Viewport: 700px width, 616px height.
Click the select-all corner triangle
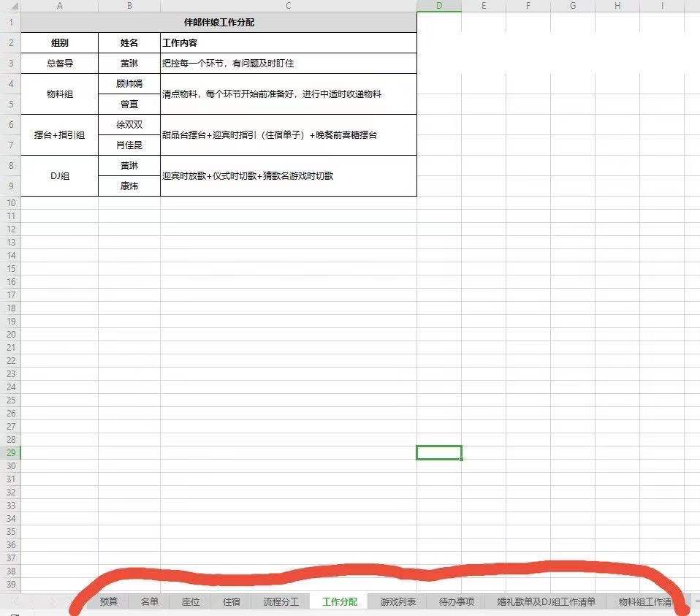click(13, 6)
